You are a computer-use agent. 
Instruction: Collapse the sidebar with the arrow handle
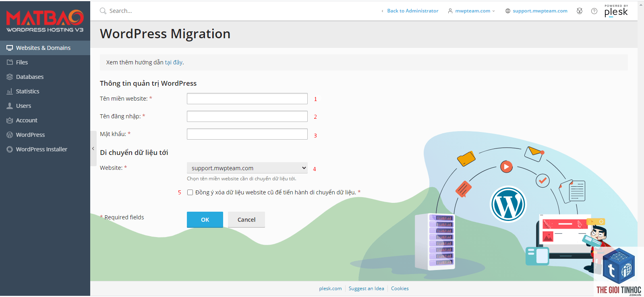(x=93, y=148)
